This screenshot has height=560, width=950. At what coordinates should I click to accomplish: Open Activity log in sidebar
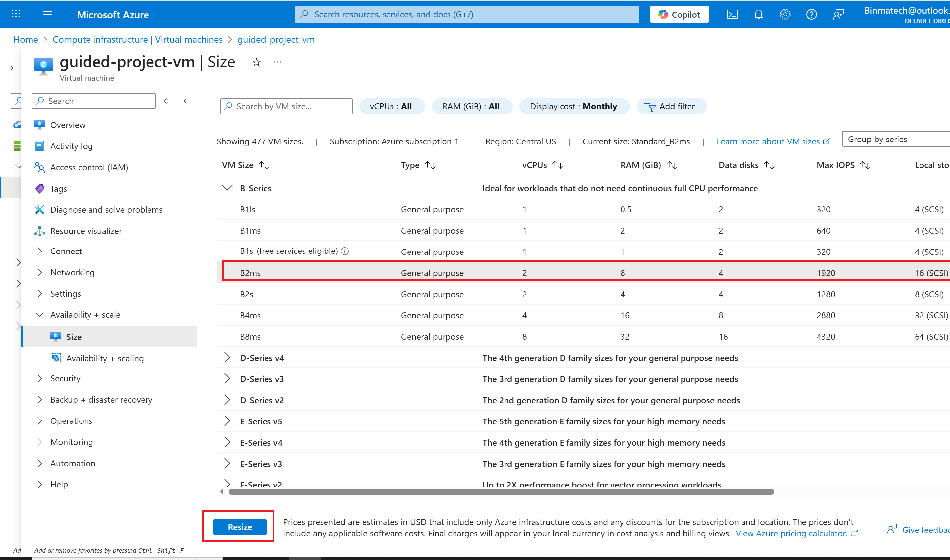click(x=71, y=146)
